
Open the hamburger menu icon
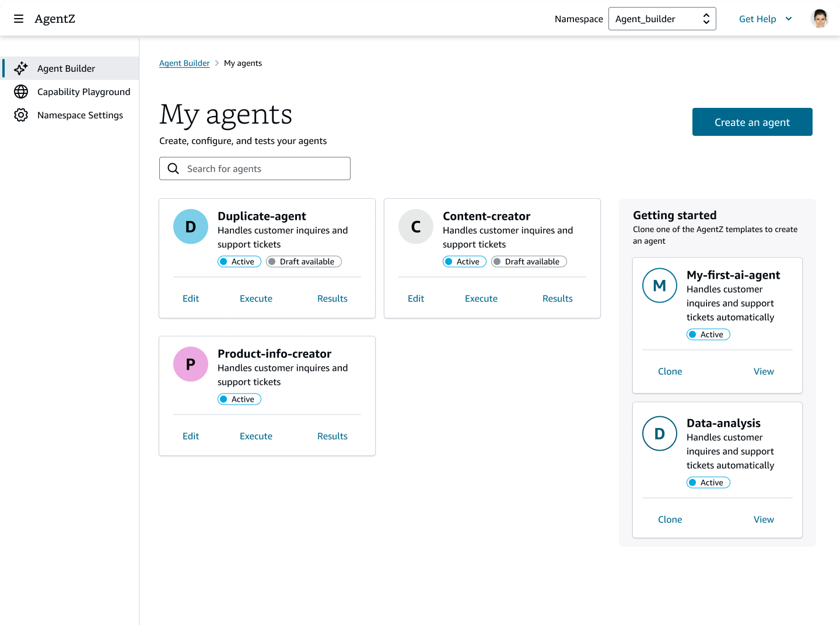click(x=19, y=18)
